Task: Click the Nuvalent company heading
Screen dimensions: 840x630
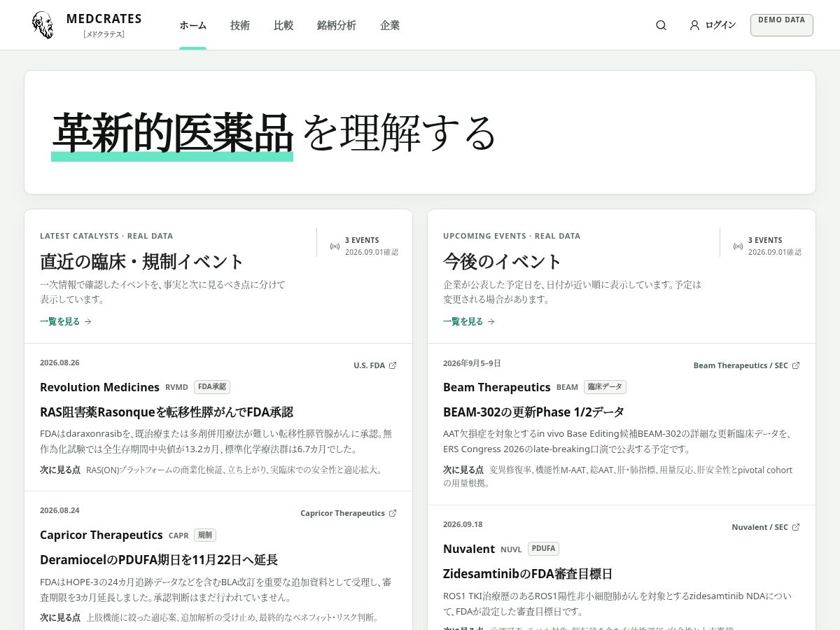Action: pos(469,549)
